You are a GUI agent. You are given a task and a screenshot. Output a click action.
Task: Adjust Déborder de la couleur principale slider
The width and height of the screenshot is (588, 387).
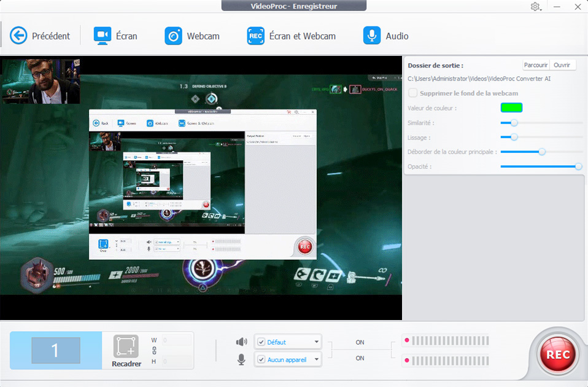point(542,152)
